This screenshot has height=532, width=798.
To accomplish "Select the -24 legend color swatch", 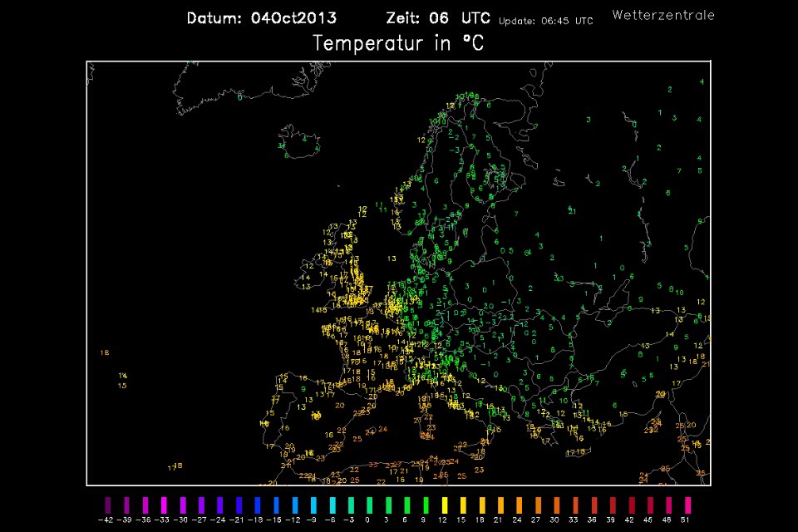I will coord(220,505).
